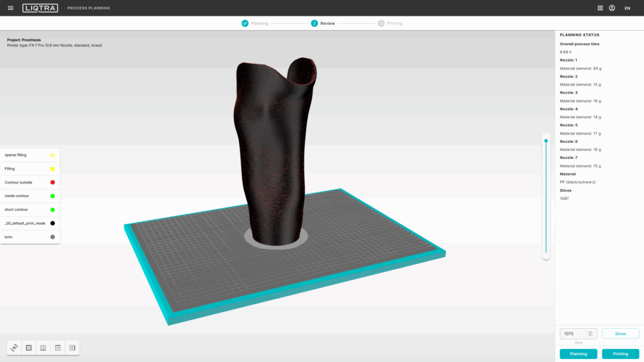Image resolution: width=644 pixels, height=362 pixels.
Task: Select the right side view icon
Action: [x=72, y=348]
